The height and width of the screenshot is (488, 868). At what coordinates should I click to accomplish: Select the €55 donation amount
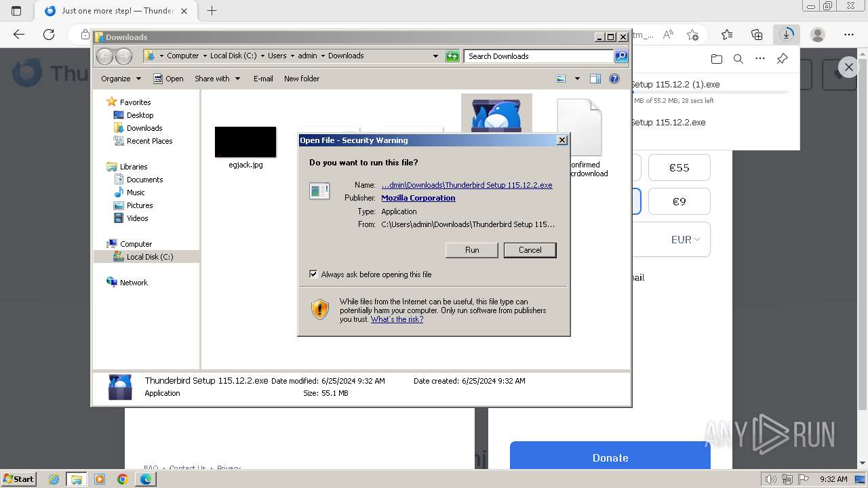pos(679,167)
